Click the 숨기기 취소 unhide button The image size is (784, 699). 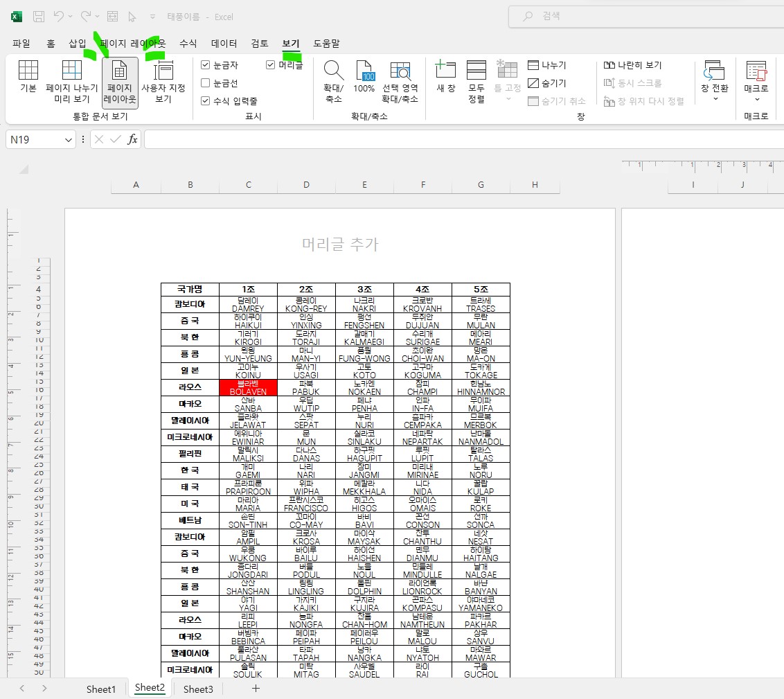pyautogui.click(x=557, y=101)
